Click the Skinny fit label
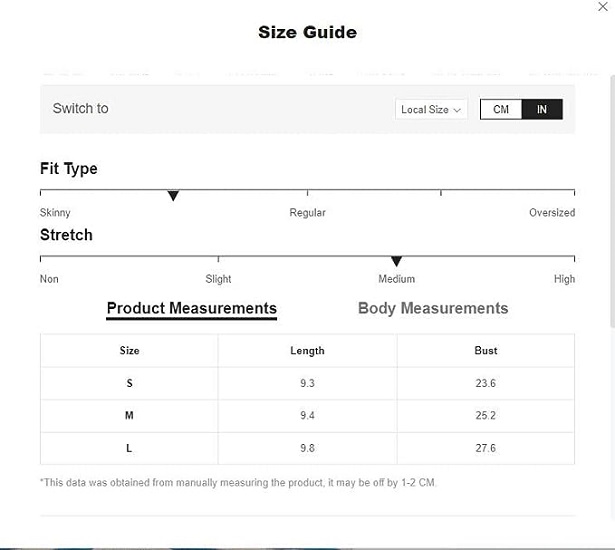This screenshot has height=550, width=615. tap(55, 213)
